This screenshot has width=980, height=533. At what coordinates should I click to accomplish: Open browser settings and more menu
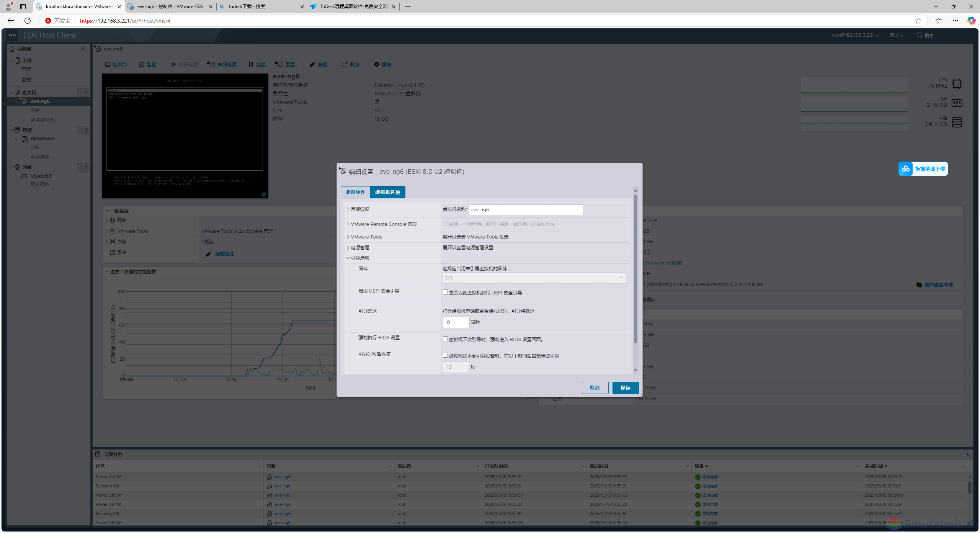tap(955, 21)
